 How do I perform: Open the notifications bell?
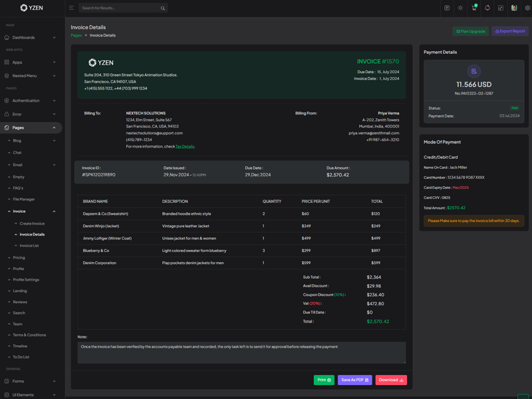pyautogui.click(x=487, y=8)
